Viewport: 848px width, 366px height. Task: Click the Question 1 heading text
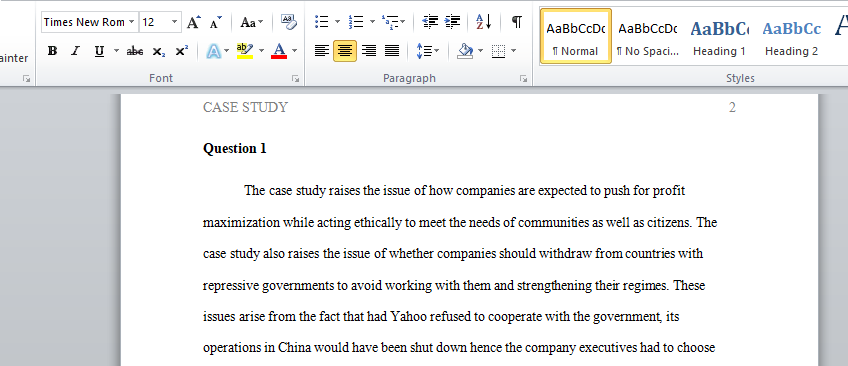(235, 149)
